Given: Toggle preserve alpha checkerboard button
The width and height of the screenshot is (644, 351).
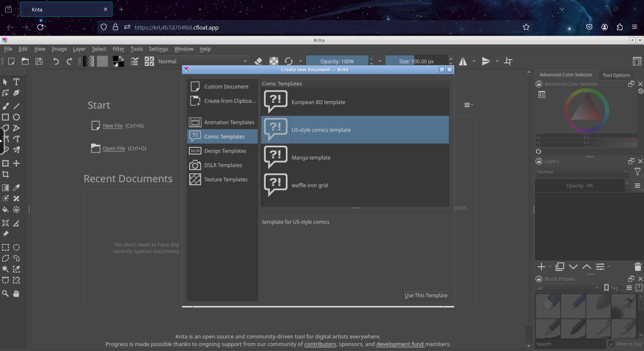Looking at the screenshot, I should point(274,61).
